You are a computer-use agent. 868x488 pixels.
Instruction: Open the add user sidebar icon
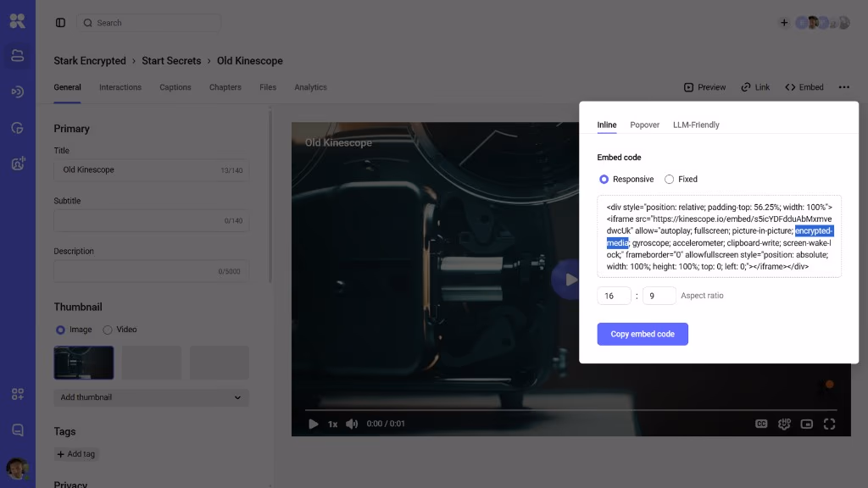click(x=17, y=164)
